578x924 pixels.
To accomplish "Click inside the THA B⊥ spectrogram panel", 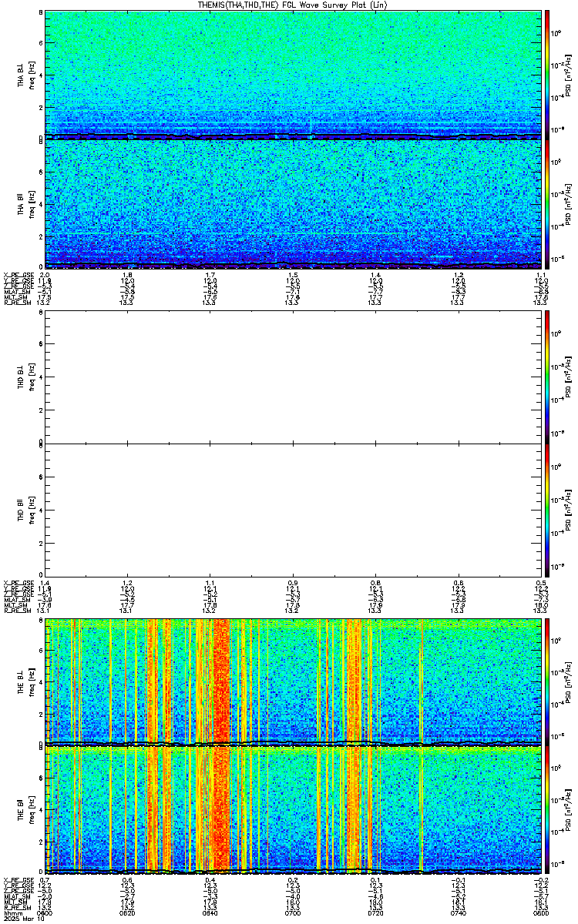I will click(293, 74).
